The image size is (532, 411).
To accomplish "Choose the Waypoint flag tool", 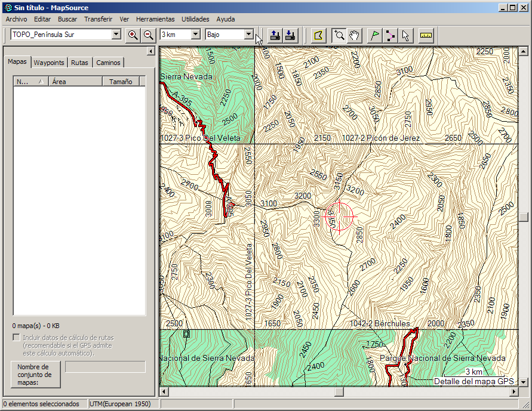I will [375, 35].
